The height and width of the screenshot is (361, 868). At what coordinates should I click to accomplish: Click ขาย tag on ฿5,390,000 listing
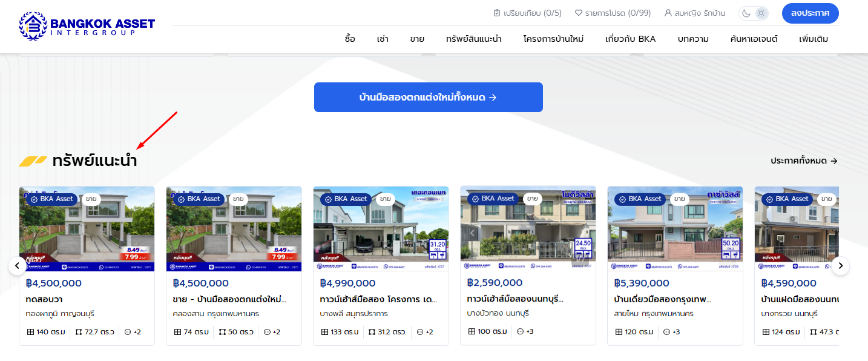[679, 199]
